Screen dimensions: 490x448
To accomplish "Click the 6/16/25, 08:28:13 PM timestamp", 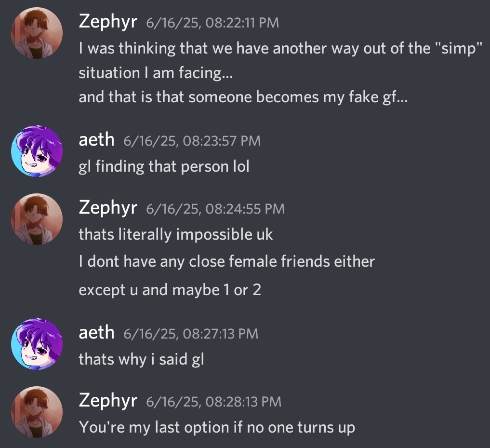I will [x=213, y=402].
